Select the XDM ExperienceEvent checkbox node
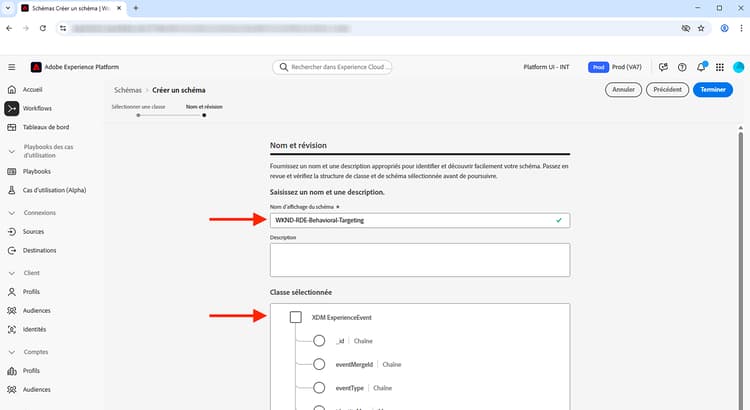The height and width of the screenshot is (410, 750). 296,317
